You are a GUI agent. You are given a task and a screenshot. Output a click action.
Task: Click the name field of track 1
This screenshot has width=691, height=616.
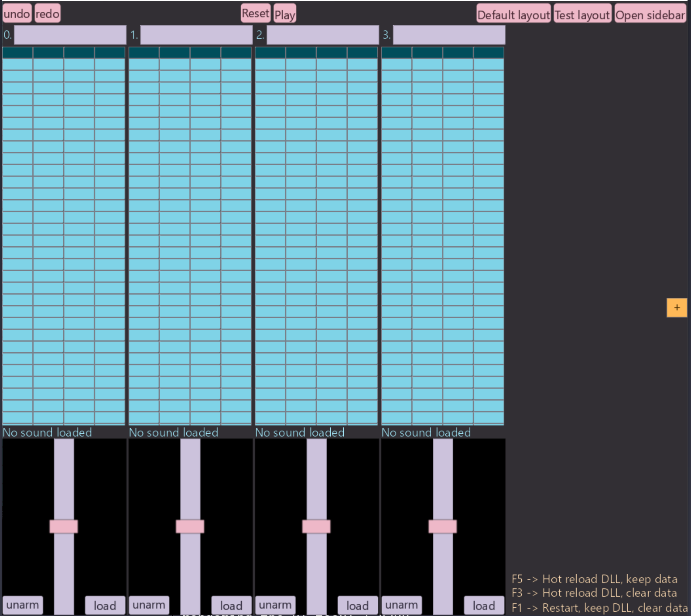click(196, 35)
